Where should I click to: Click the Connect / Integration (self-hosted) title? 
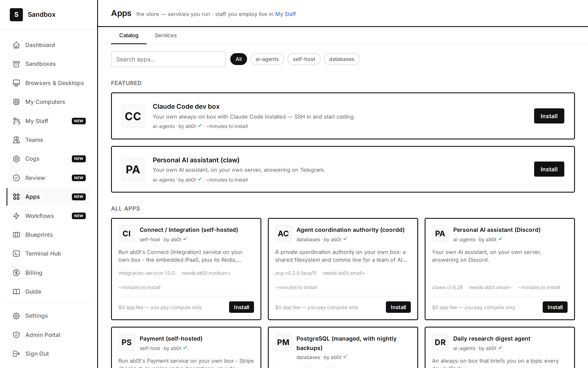click(189, 230)
